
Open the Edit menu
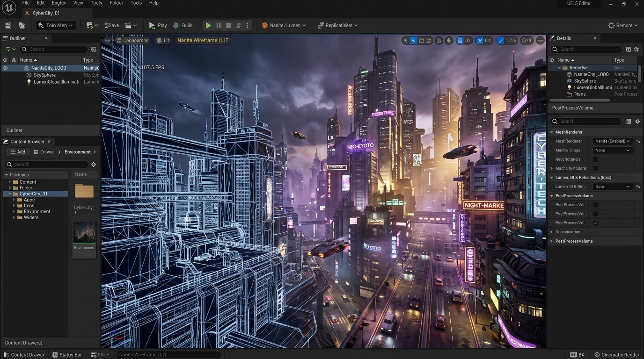41,3
